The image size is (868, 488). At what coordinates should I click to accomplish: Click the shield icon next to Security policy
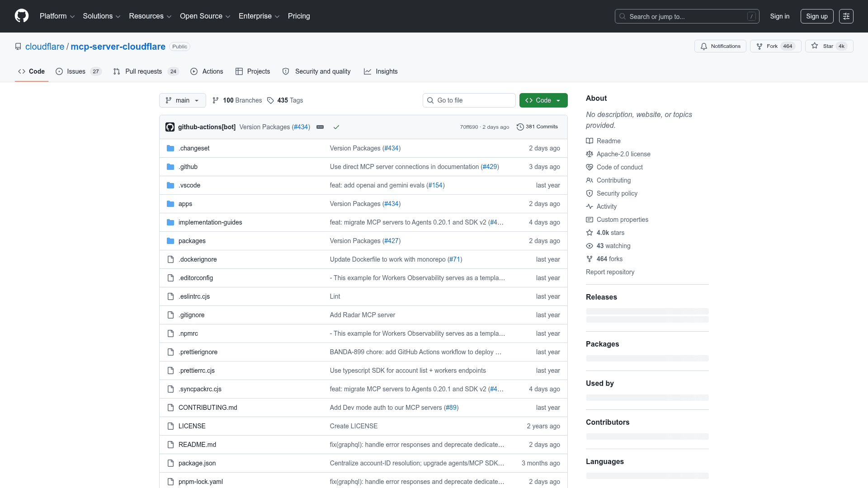[590, 193]
